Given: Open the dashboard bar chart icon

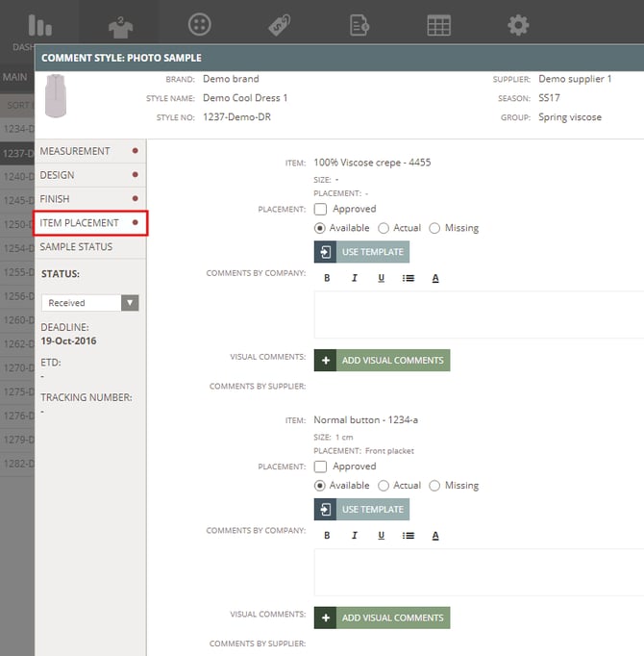Looking at the screenshot, I should [39, 25].
